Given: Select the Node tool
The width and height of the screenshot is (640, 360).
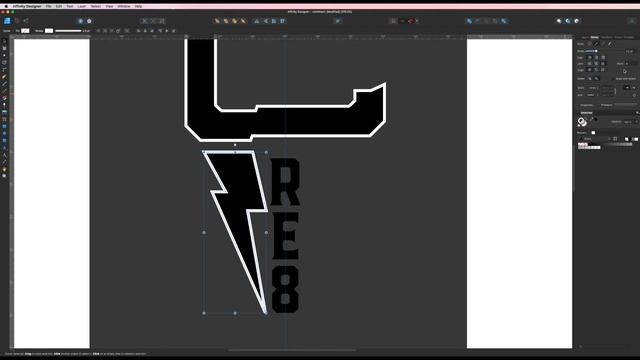Looking at the screenshot, I should (x=4, y=56).
